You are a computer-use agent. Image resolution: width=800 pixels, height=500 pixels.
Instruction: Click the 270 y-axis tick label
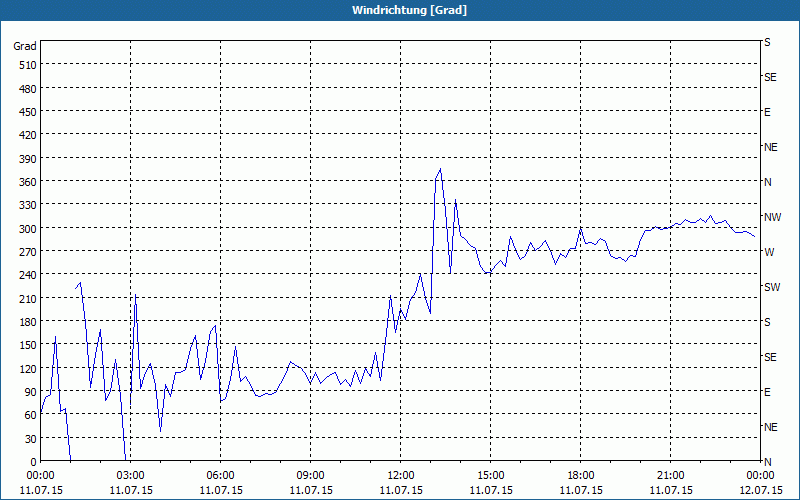click(x=25, y=252)
